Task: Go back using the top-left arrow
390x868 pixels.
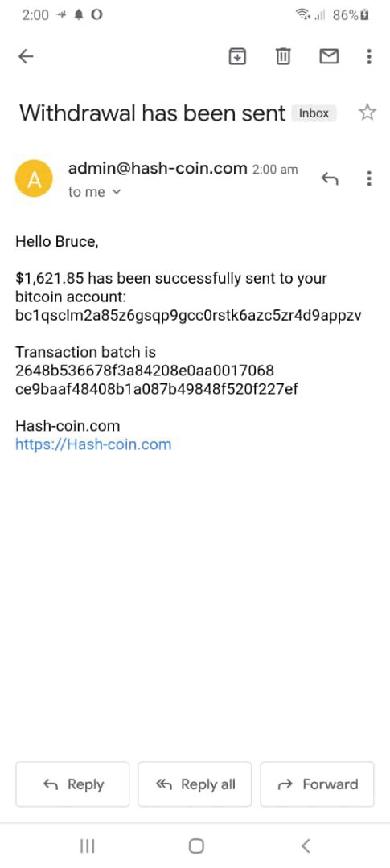Action: coord(26,56)
